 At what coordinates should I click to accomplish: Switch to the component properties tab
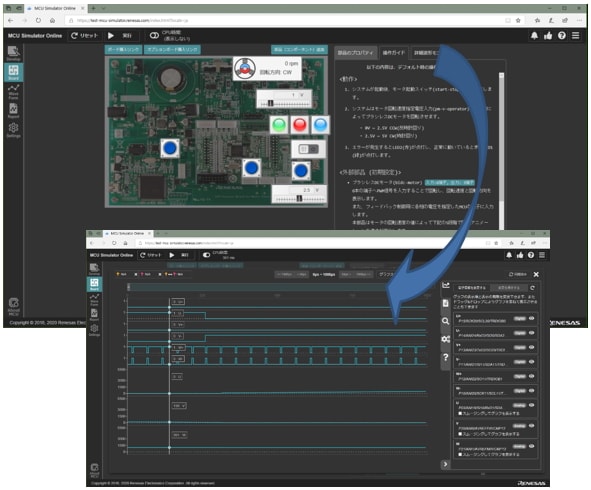[355, 53]
